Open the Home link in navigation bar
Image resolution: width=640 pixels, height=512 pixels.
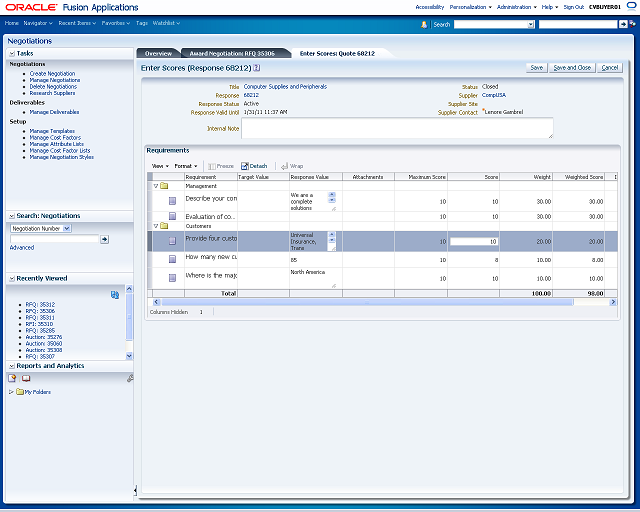[11, 23]
